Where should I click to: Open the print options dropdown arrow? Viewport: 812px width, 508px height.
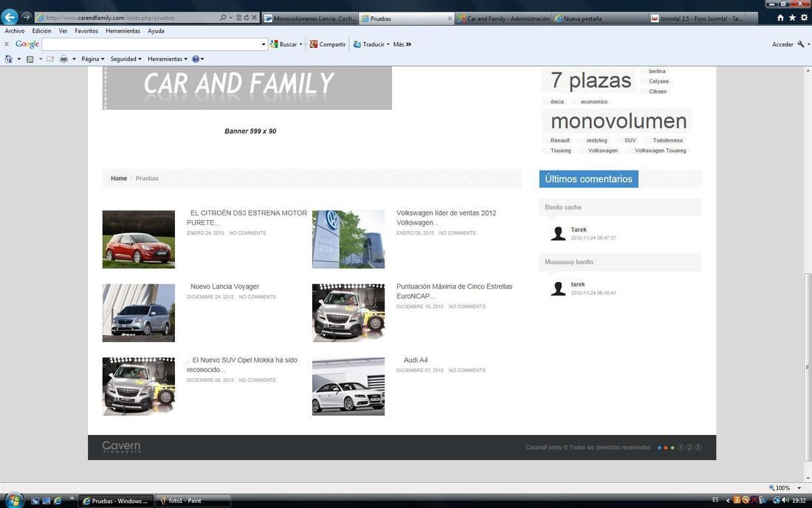pyautogui.click(x=74, y=59)
